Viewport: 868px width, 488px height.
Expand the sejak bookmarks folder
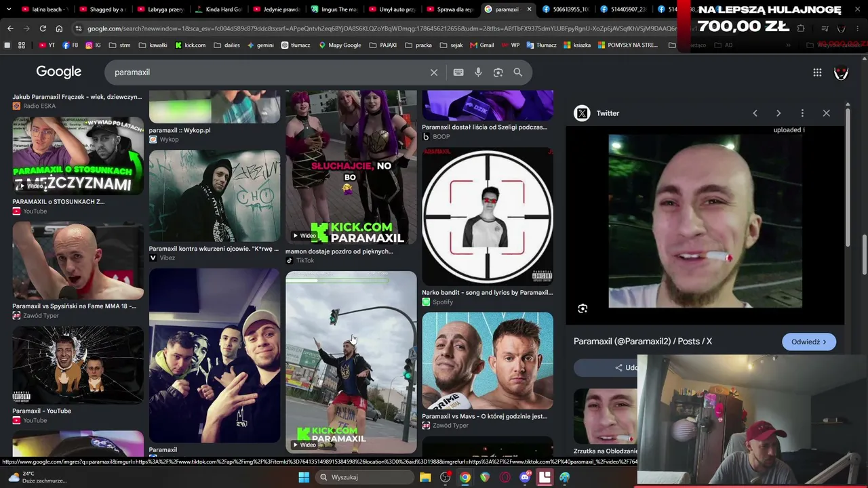tap(452, 45)
